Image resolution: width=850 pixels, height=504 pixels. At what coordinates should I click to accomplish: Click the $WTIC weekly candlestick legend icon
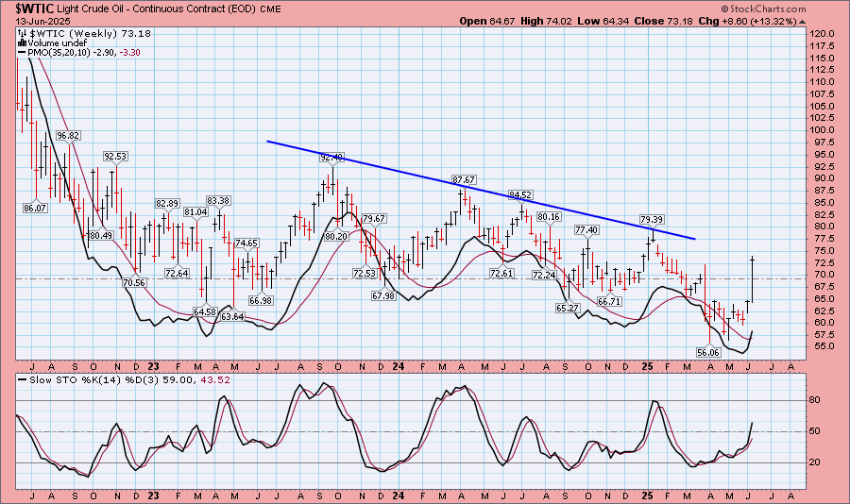pyautogui.click(x=21, y=33)
